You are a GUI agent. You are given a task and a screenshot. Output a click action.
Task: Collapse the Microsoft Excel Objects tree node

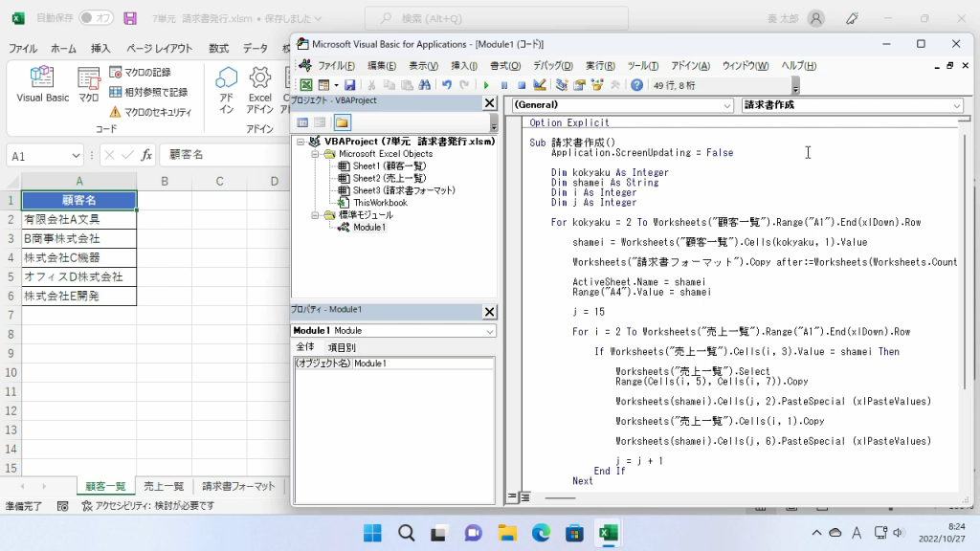click(315, 154)
